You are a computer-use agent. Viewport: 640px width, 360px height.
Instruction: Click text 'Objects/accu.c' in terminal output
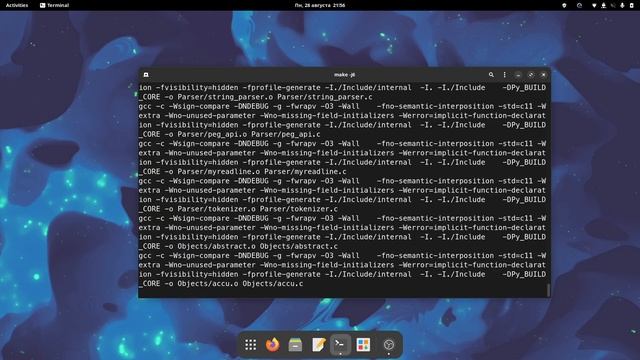point(273,284)
